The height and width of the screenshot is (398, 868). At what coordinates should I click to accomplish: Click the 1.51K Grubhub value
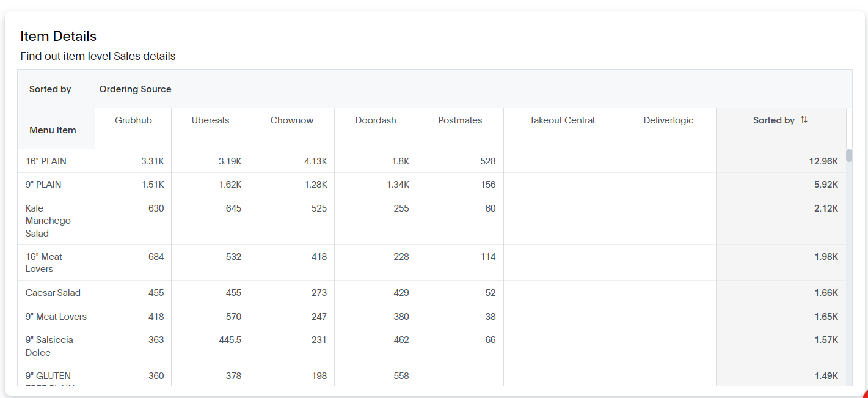[x=153, y=185]
